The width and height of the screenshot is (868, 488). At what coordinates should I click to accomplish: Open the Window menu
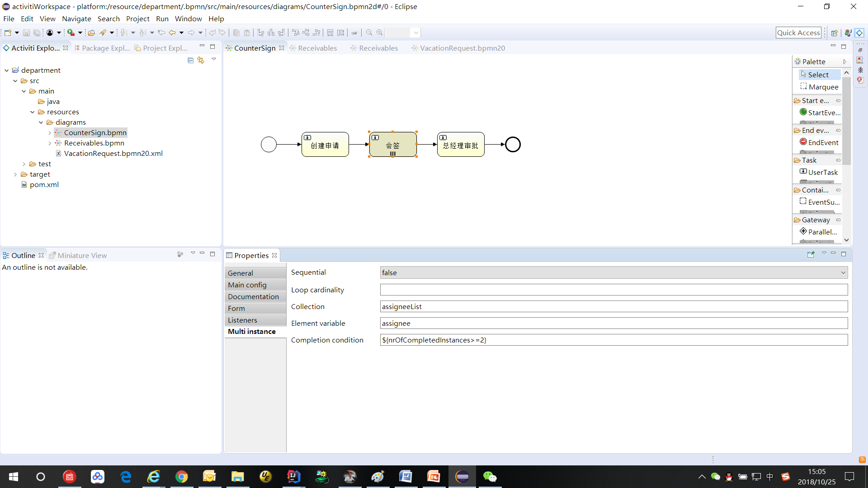coord(188,19)
